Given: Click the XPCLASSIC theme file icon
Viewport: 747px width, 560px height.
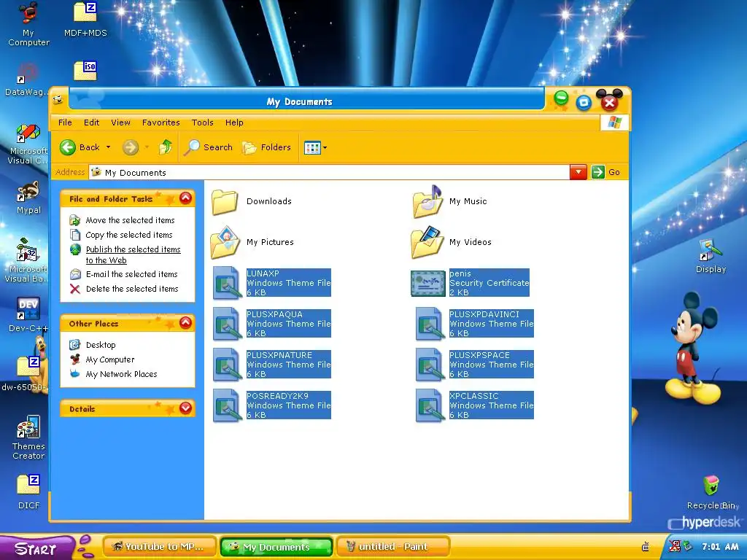Looking at the screenshot, I should click(430, 405).
